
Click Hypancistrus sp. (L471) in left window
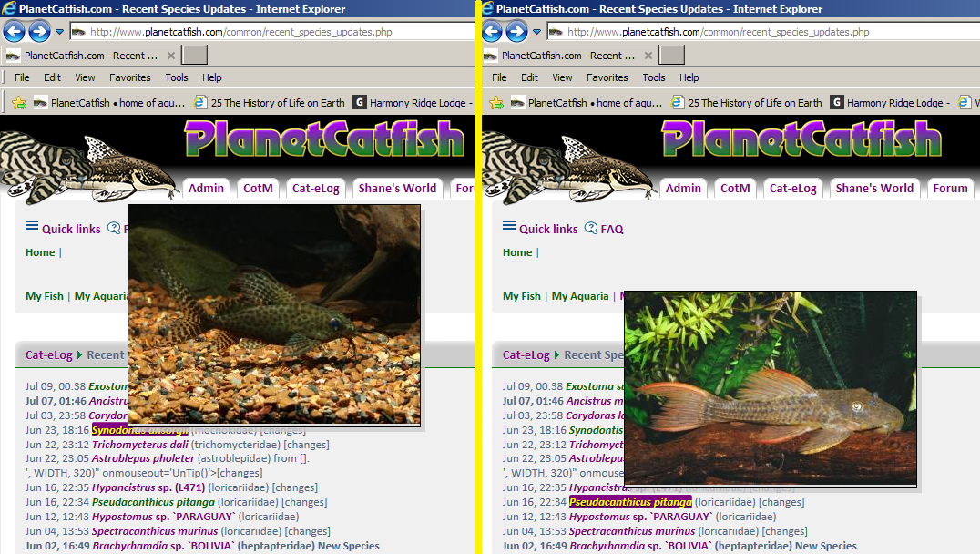[148, 487]
